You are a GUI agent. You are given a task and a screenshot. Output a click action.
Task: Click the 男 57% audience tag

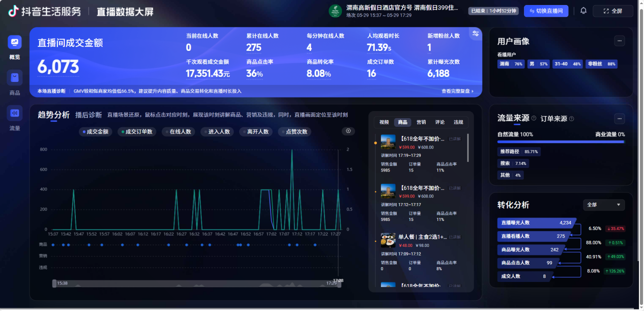click(538, 64)
